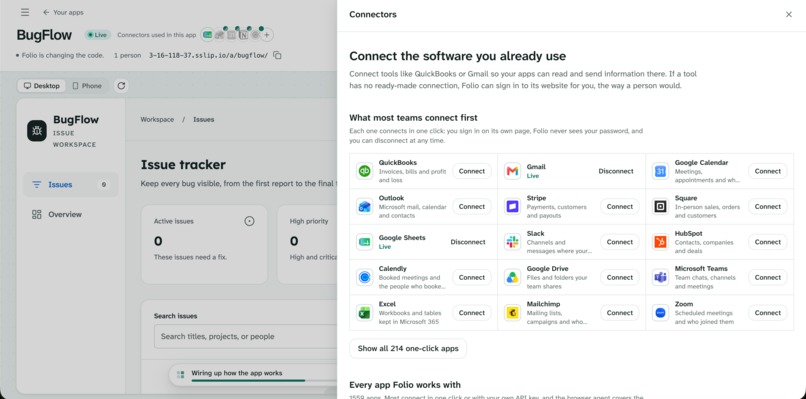
Task: Open the hamburger menu icon
Action: (25, 12)
